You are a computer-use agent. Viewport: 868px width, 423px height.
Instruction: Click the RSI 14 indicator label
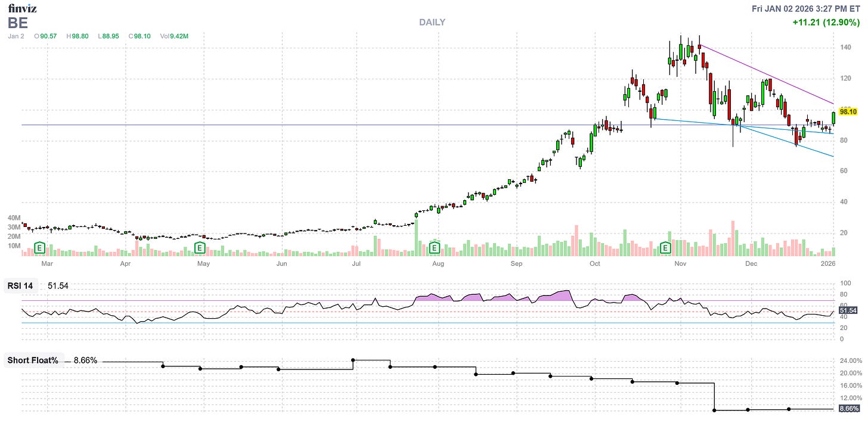[21, 286]
